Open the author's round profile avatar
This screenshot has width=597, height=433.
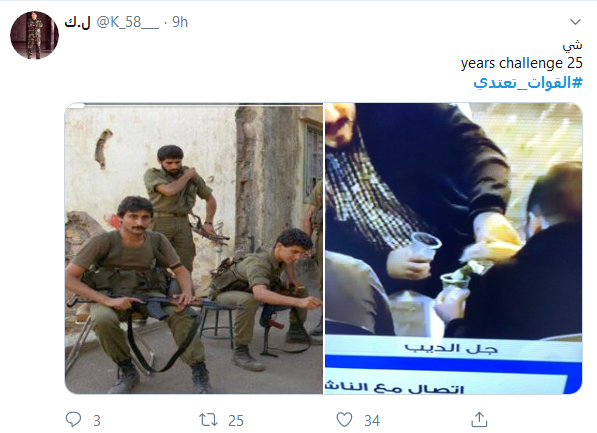point(34,35)
